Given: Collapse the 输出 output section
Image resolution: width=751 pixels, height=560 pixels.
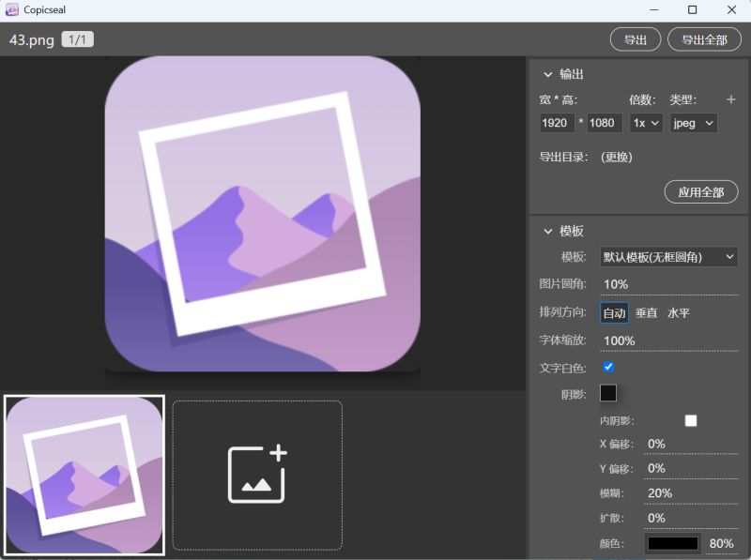Looking at the screenshot, I should tap(548, 74).
